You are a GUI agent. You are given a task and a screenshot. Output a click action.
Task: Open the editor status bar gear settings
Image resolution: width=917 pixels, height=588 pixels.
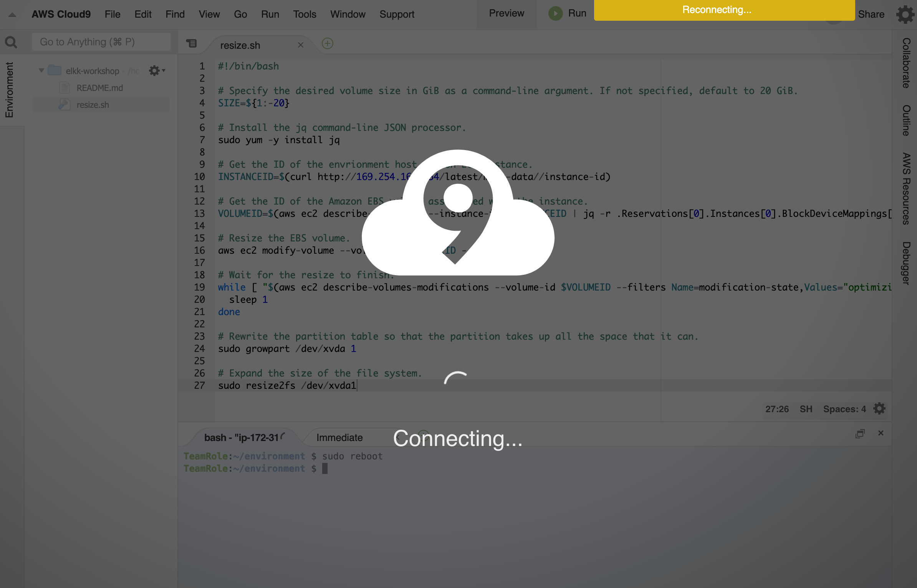879,408
